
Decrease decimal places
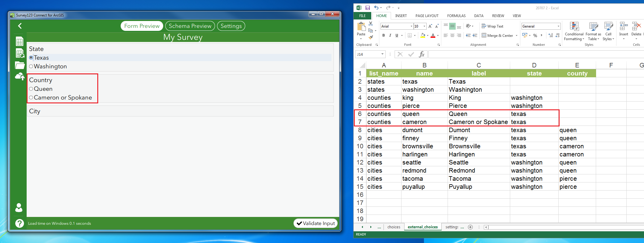pos(557,35)
